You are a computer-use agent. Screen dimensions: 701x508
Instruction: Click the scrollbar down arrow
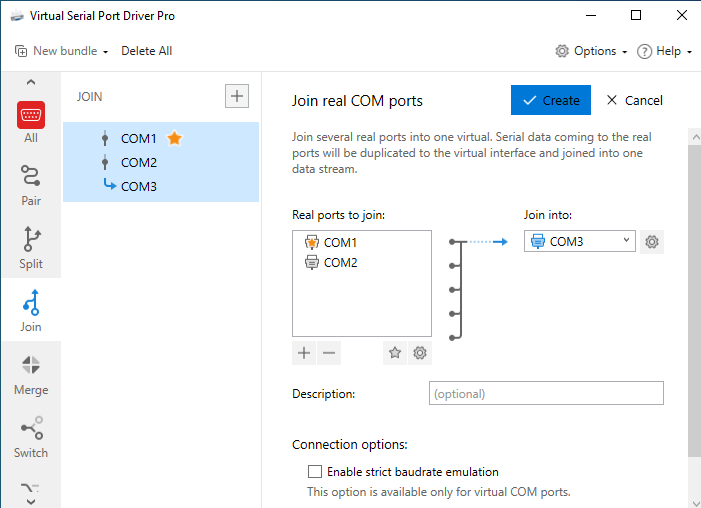pos(696,504)
